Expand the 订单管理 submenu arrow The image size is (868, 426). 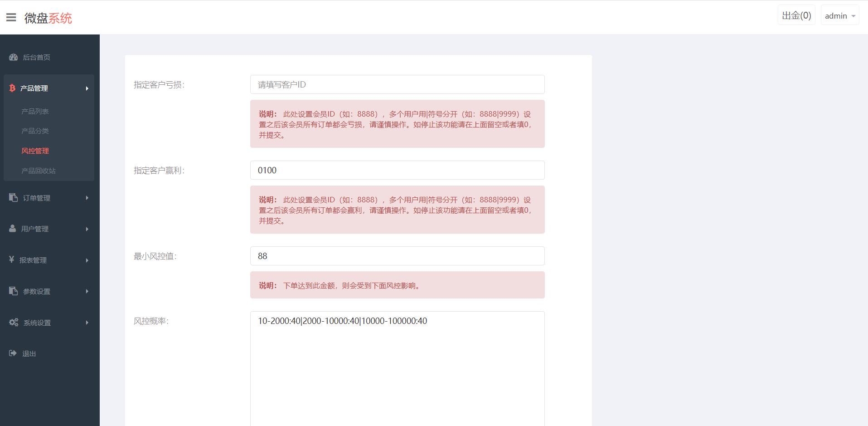click(x=87, y=198)
